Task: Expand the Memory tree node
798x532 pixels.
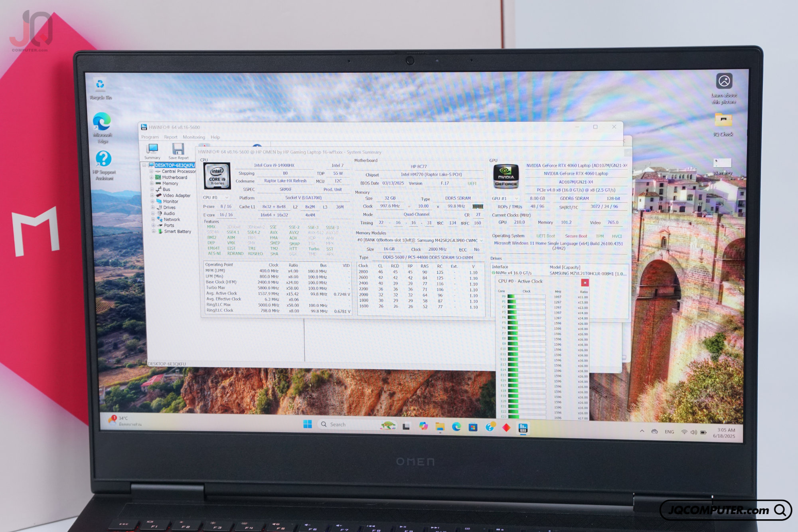Action: [152, 183]
